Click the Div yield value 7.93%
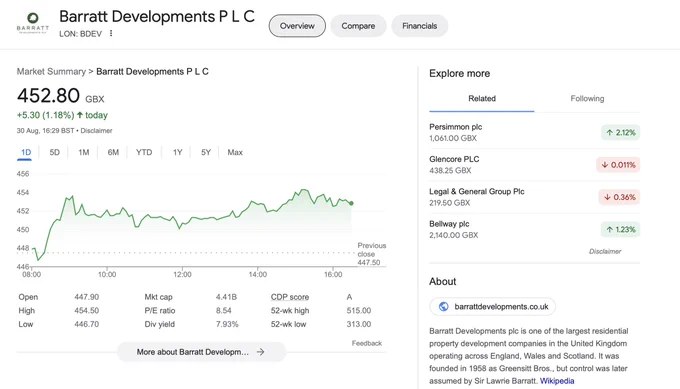 coord(227,324)
